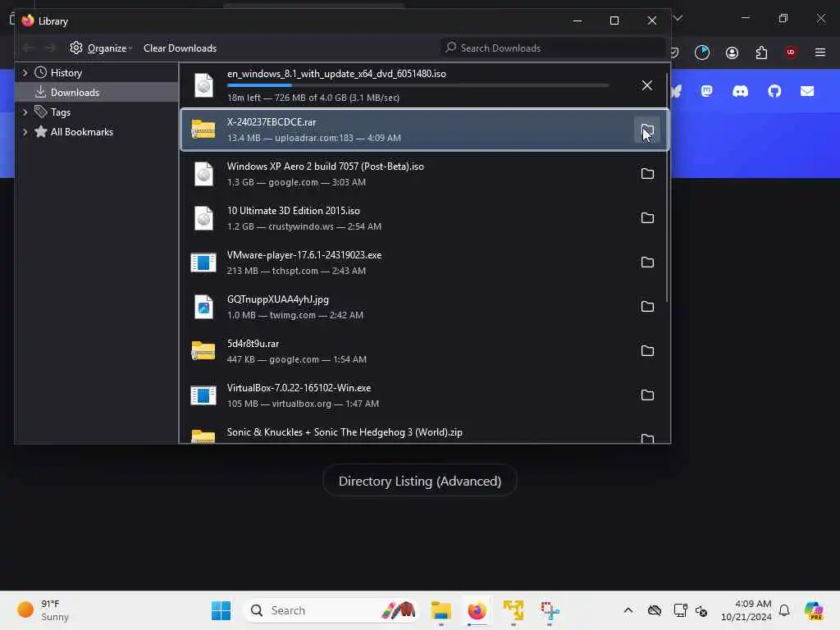Click the Windows XP Aero 2 disc icon
This screenshot has width=840, height=630.
point(203,174)
